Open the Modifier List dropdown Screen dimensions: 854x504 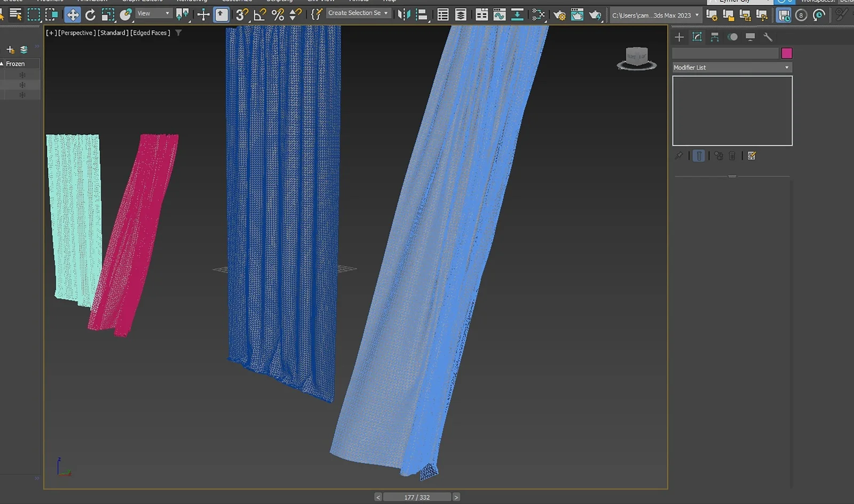tap(732, 67)
